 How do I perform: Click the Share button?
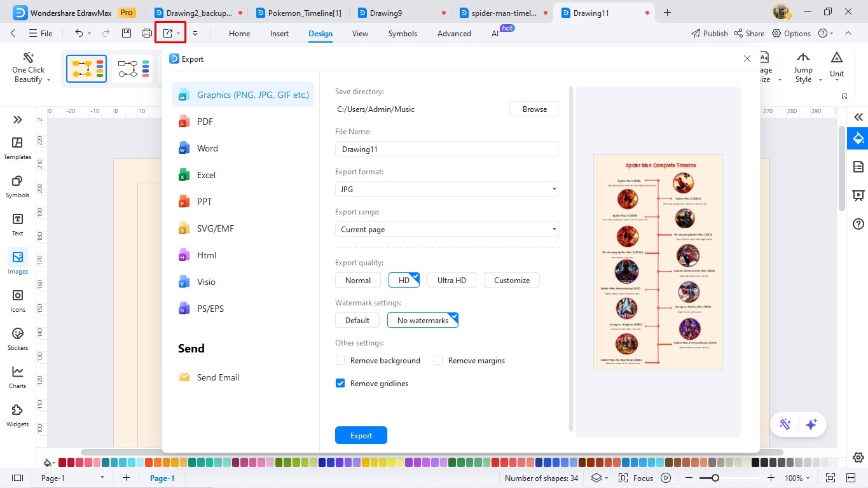click(749, 33)
